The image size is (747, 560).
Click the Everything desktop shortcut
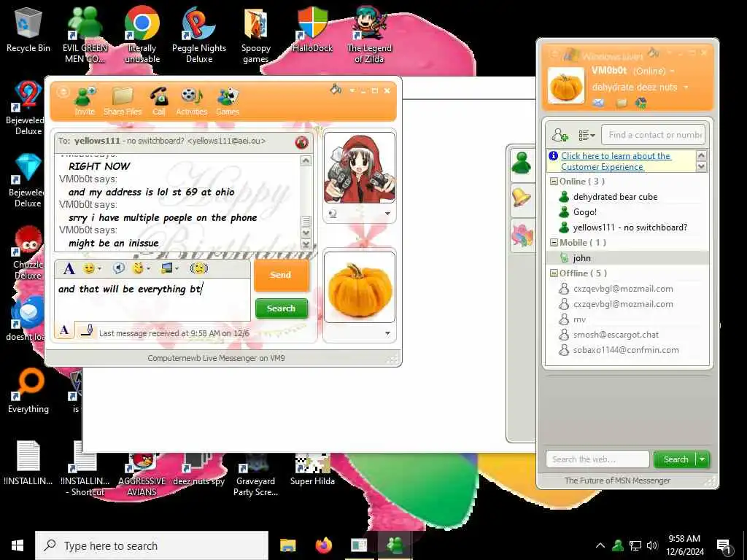(x=28, y=391)
